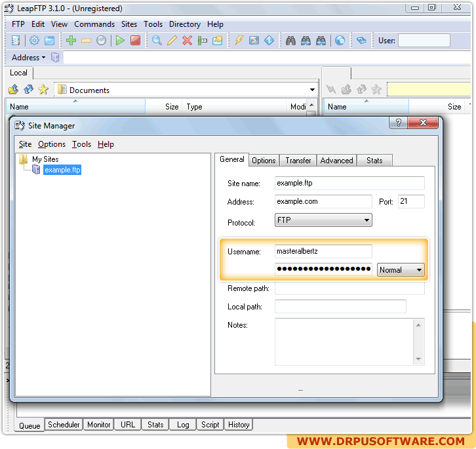Open the Directory menu
Image resolution: width=476 pixels, height=449 pixels.
(x=185, y=24)
